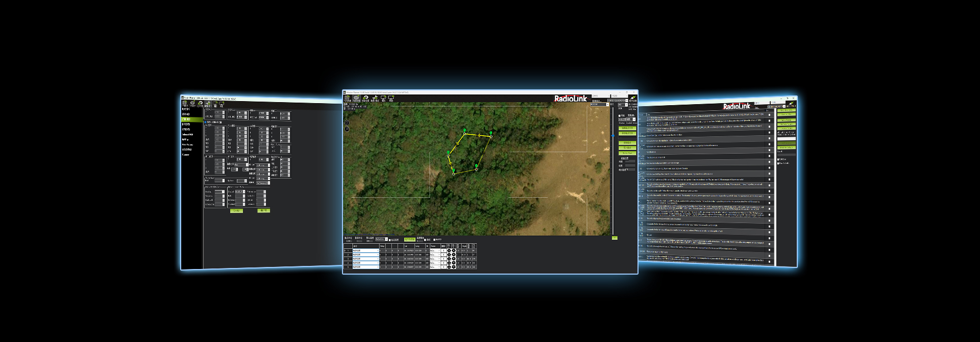Click the blue map zoom slider handle

(613, 136)
